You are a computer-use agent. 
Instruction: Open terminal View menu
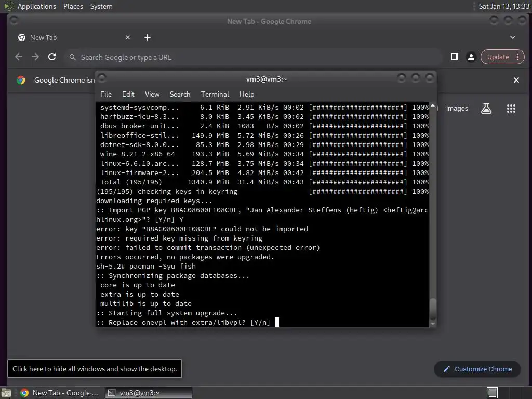click(x=152, y=95)
